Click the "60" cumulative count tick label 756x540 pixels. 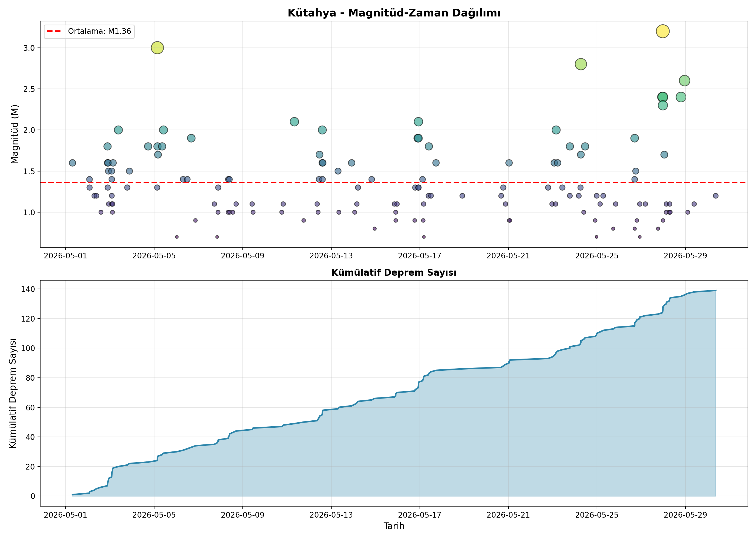[30, 408]
